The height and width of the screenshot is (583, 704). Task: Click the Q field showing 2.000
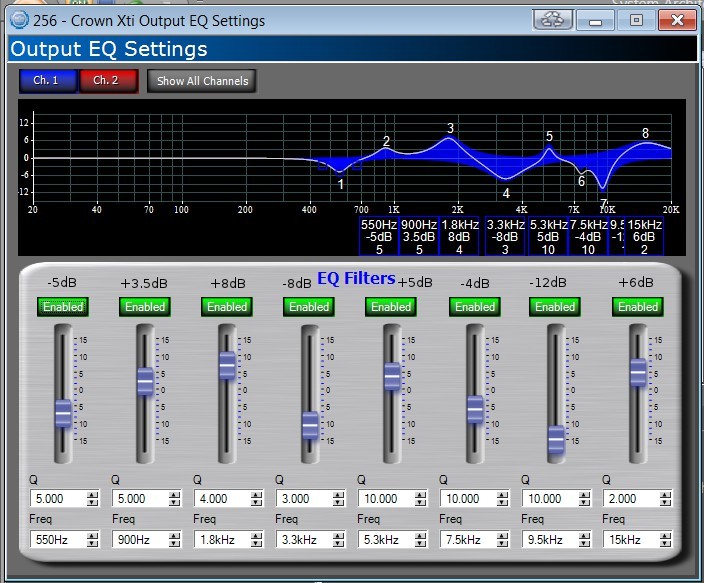(x=626, y=498)
